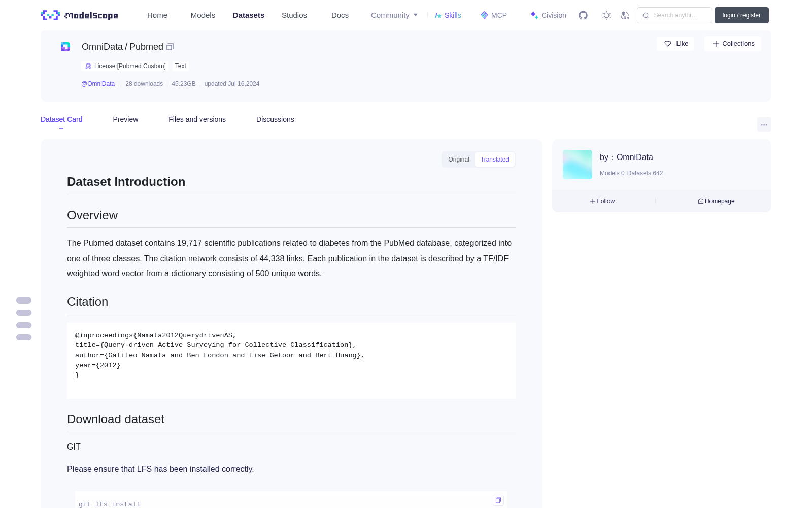Viewport: 812px width, 508px height.
Task: Open the three-dots more options menu
Action: click(x=764, y=124)
